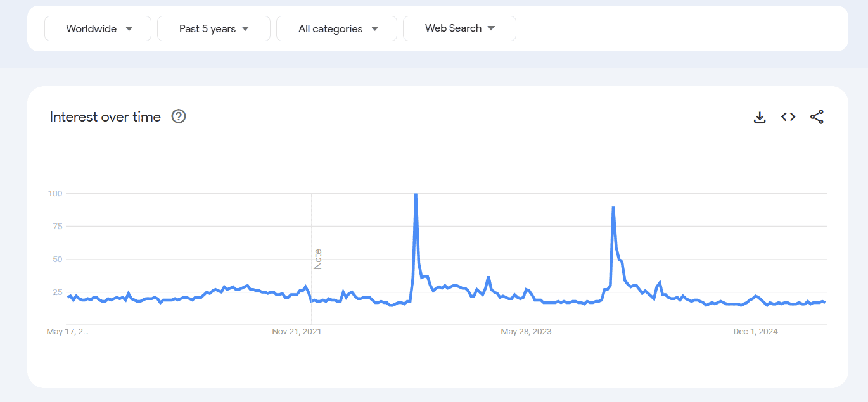
Task: Click the Past 5 years arrow
Action: 246,28
